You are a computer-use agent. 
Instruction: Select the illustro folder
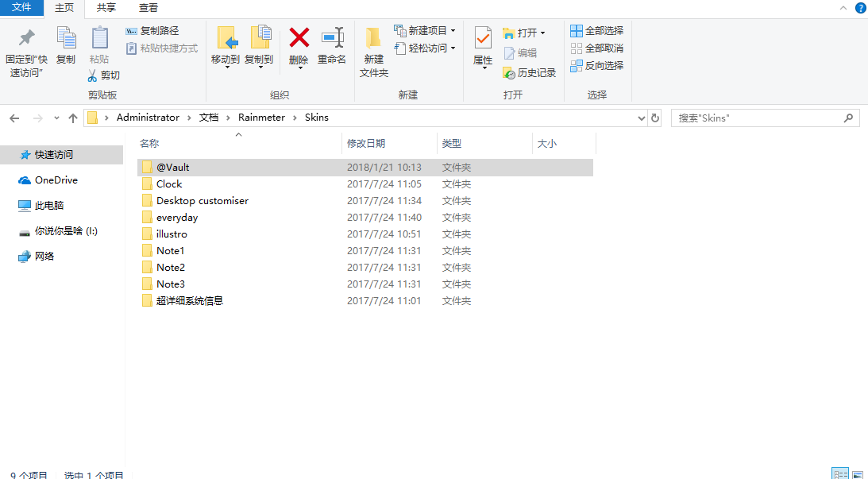[365, 234]
